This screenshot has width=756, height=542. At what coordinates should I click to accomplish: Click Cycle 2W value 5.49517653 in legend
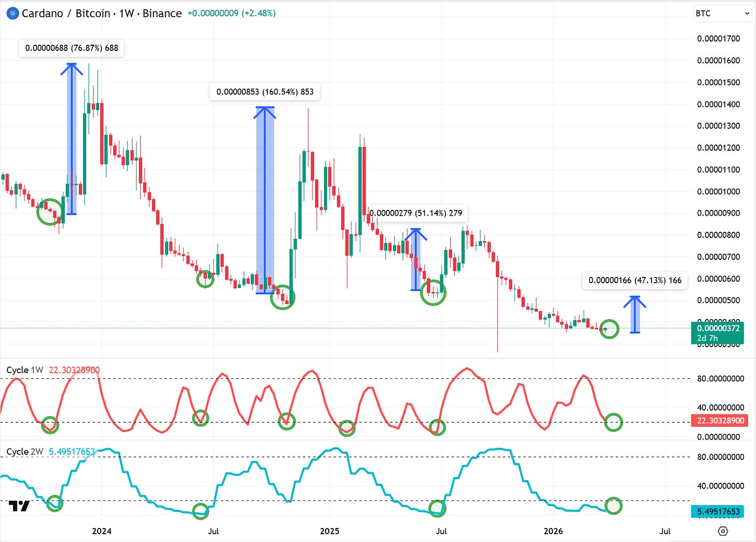point(72,452)
